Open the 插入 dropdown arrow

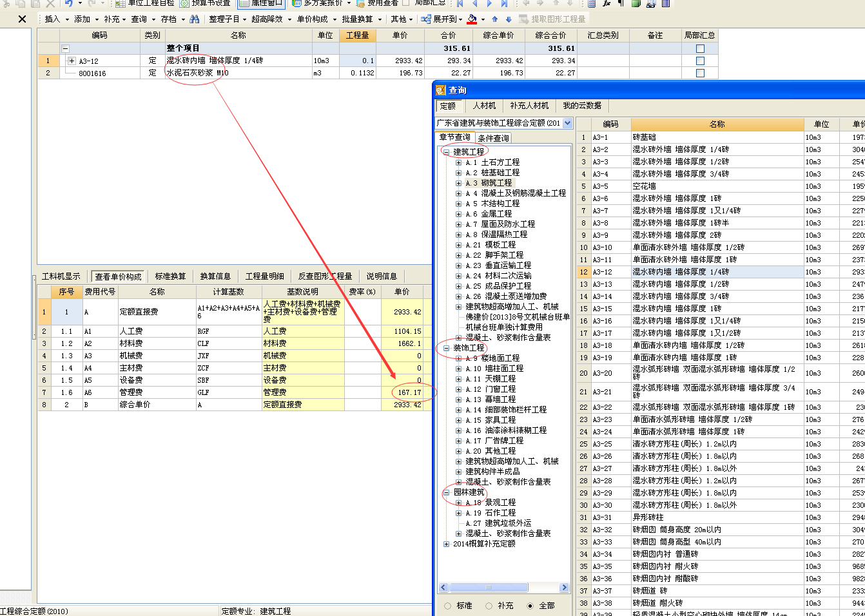pos(66,20)
